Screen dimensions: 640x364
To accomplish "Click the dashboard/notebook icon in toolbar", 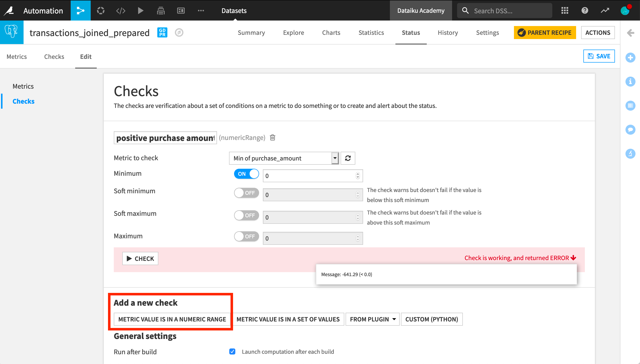I will [x=181, y=10].
